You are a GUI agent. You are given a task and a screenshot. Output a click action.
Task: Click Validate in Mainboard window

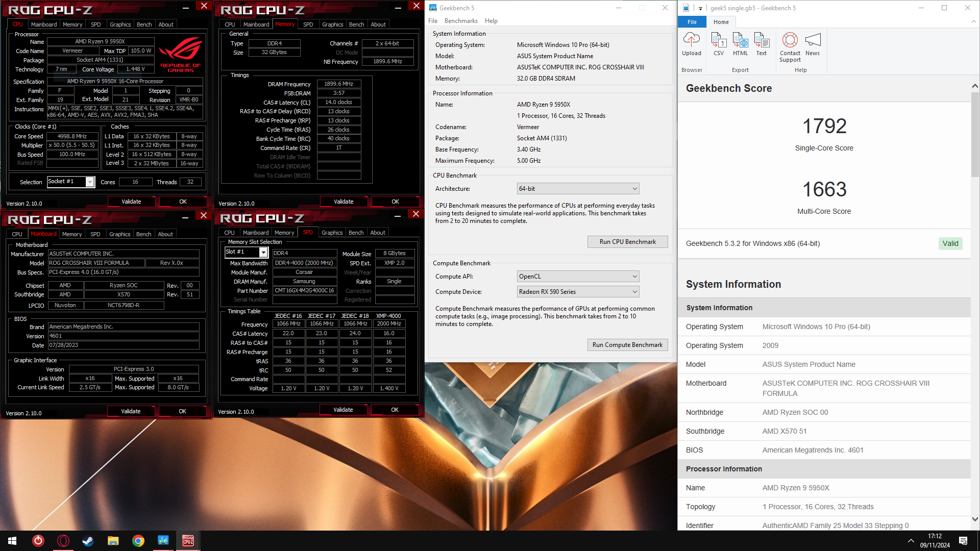131,411
